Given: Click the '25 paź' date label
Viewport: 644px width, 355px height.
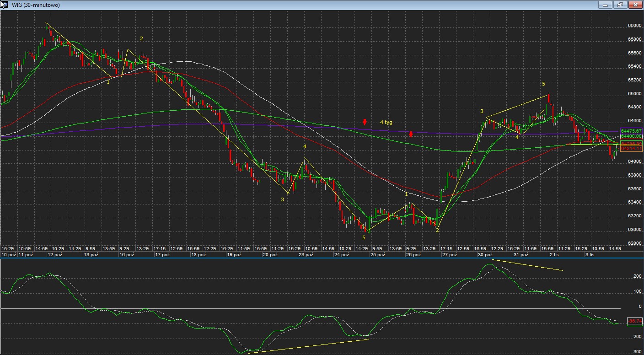Looking at the screenshot, I should tap(377, 254).
